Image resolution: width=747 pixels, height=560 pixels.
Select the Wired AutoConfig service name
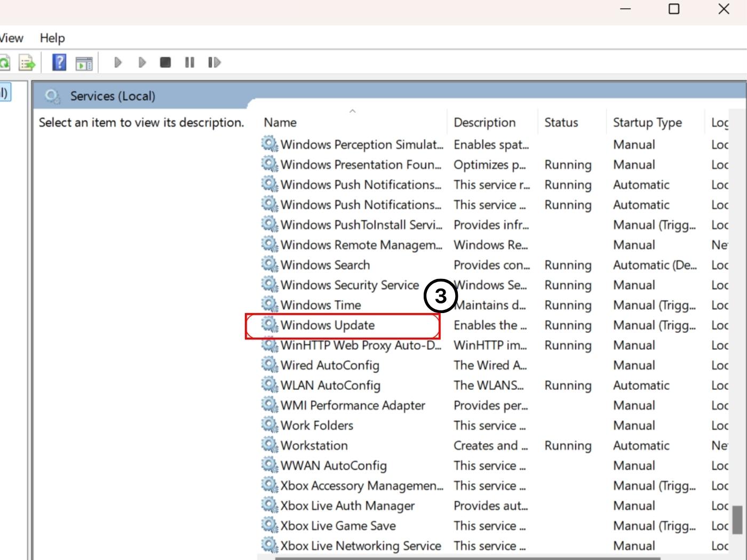click(330, 365)
